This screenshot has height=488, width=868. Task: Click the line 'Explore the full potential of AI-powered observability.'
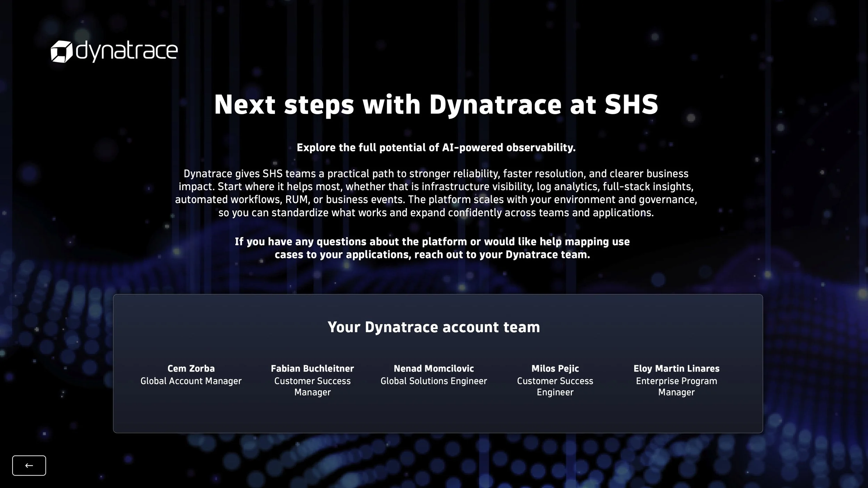point(436,148)
